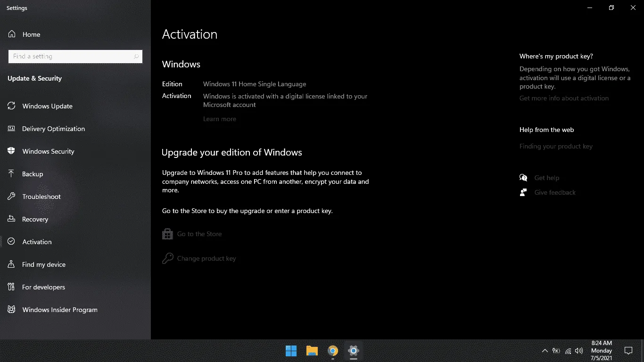The width and height of the screenshot is (644, 362).
Task: Click the Give feedback link
Action: point(555,192)
